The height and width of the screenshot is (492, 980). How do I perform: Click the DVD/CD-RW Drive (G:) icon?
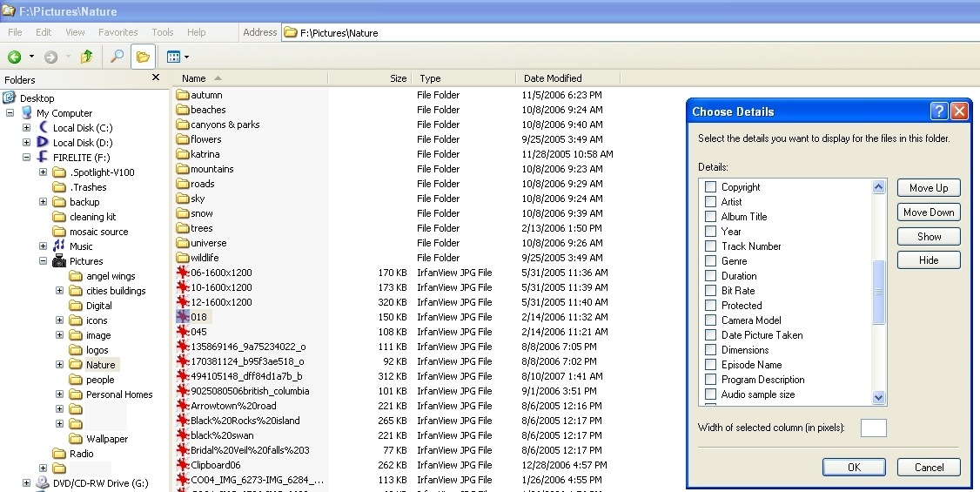pos(43,482)
